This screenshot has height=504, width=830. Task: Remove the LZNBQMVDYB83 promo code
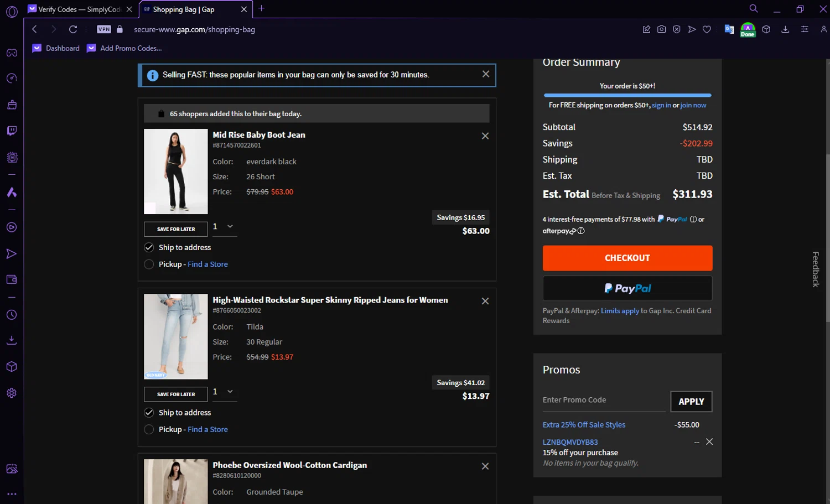point(709,441)
